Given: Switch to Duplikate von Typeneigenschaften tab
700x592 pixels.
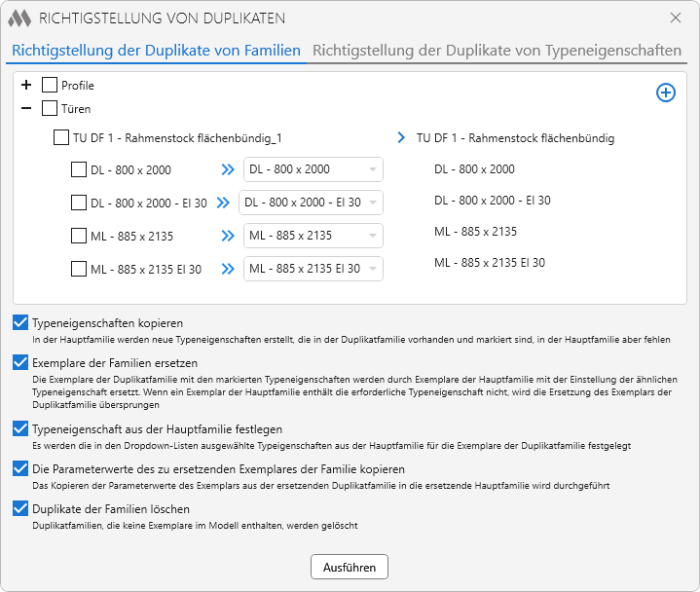Looking at the screenshot, I should click(x=497, y=50).
